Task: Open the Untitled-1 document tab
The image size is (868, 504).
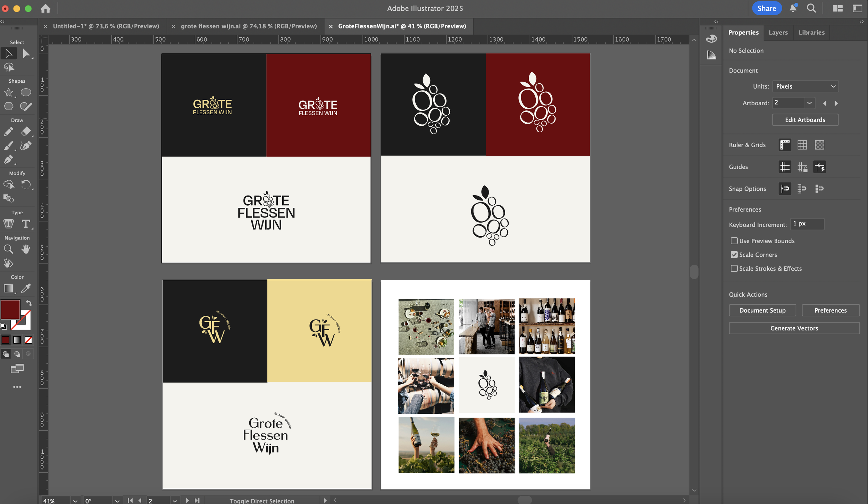Action: click(x=106, y=26)
